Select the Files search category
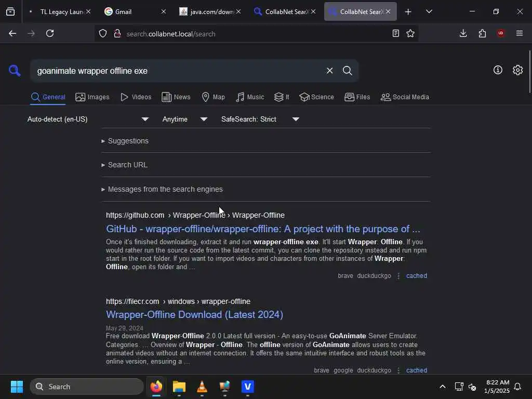 pos(357,97)
